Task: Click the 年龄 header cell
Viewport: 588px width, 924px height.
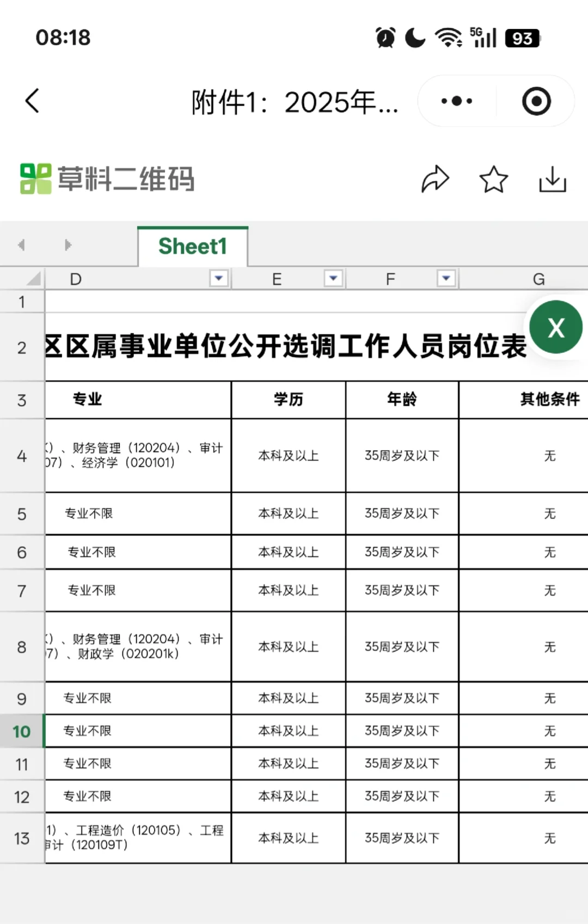Action: [402, 400]
